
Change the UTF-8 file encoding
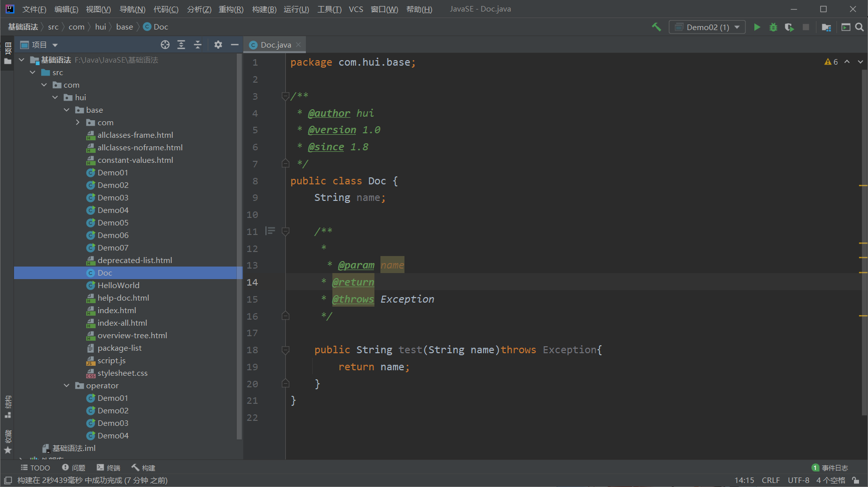click(798, 480)
